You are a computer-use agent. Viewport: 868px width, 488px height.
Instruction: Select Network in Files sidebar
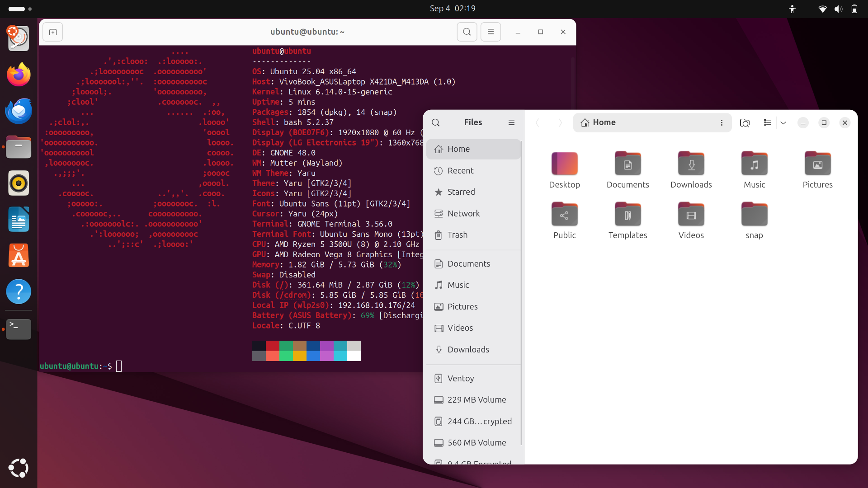(x=473, y=214)
